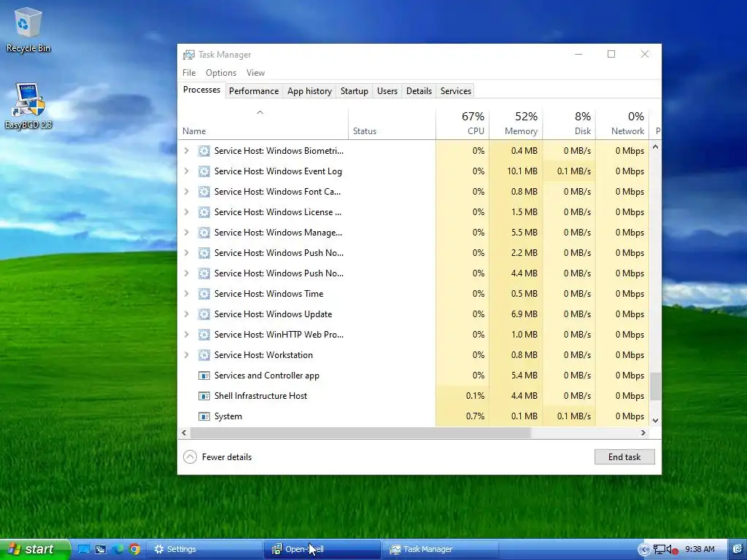Click vertical scrollbar down arrow

point(656,421)
